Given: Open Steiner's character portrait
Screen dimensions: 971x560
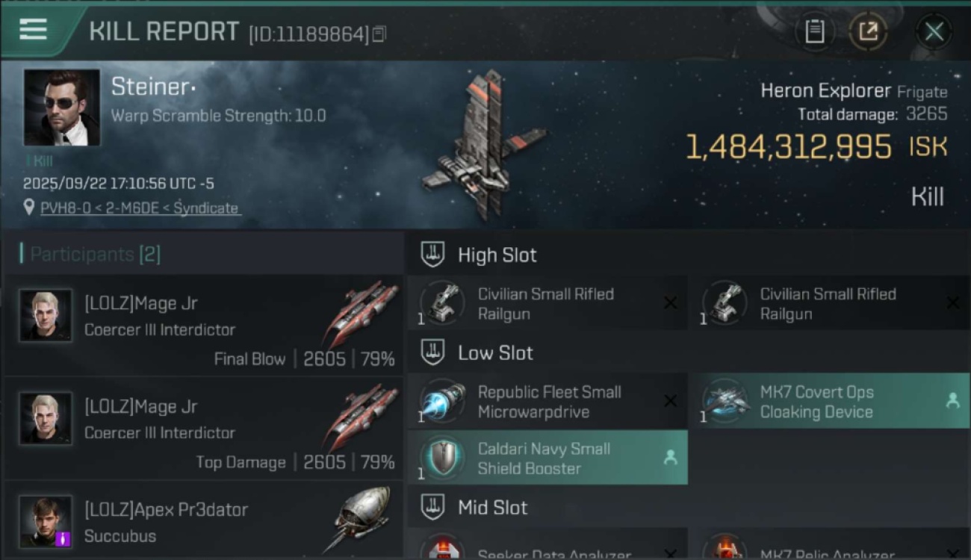Looking at the screenshot, I should 61,108.
